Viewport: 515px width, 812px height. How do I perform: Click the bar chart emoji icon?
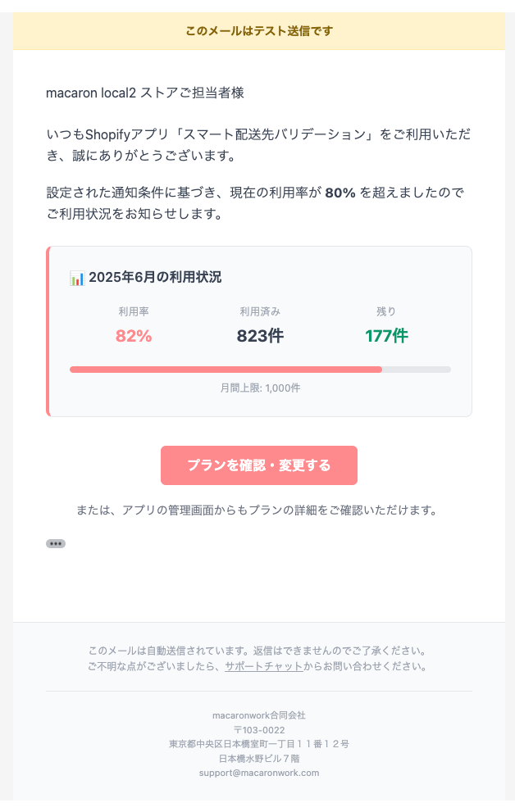point(77,278)
